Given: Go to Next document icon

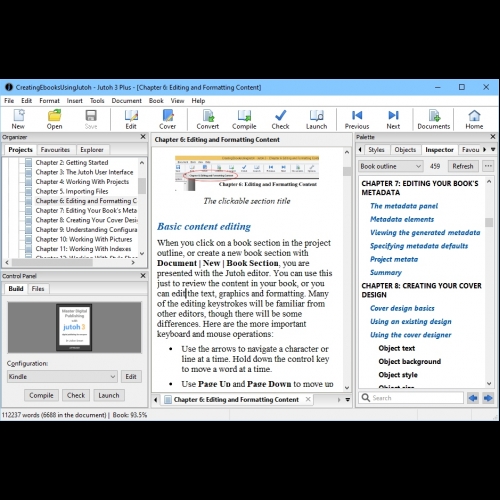Looking at the screenshot, I should click(393, 119).
